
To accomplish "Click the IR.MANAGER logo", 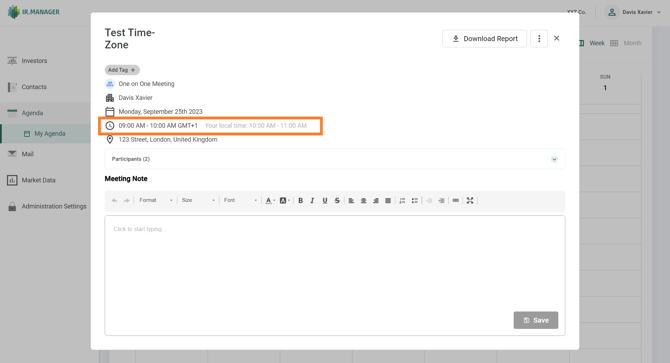I will (x=34, y=12).
